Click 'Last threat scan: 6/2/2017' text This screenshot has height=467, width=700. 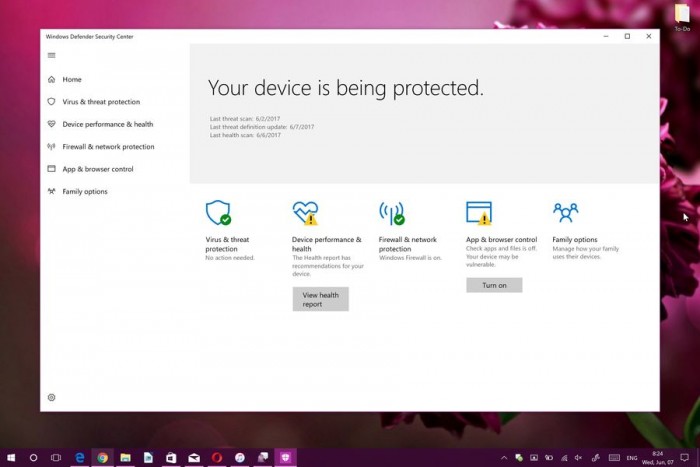click(x=245, y=119)
